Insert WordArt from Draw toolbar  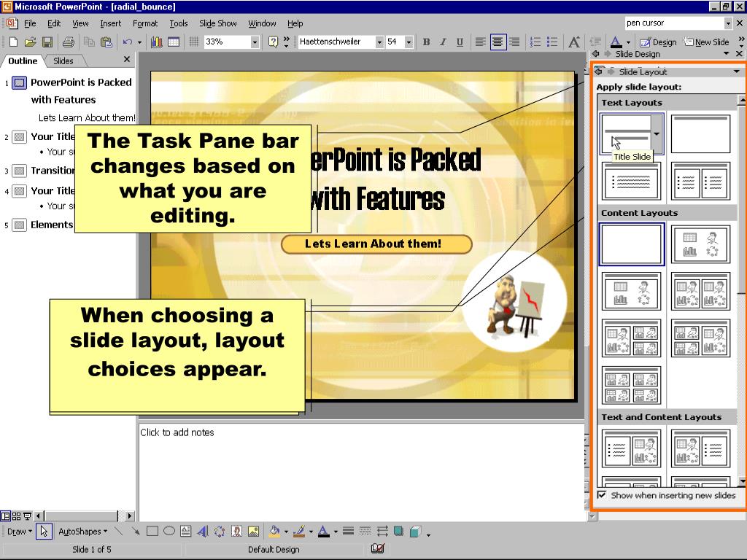[203, 531]
